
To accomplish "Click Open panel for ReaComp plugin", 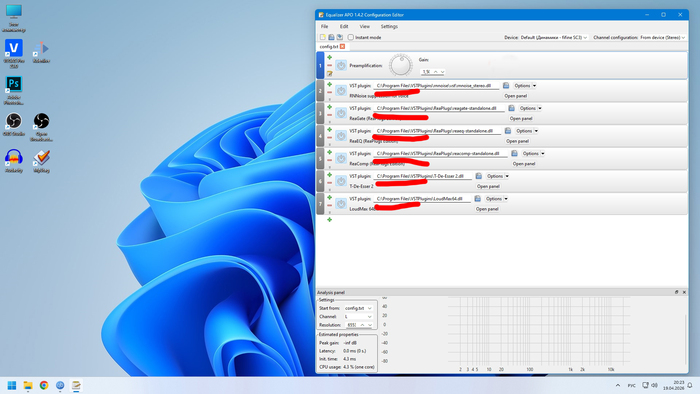I will 524,164.
